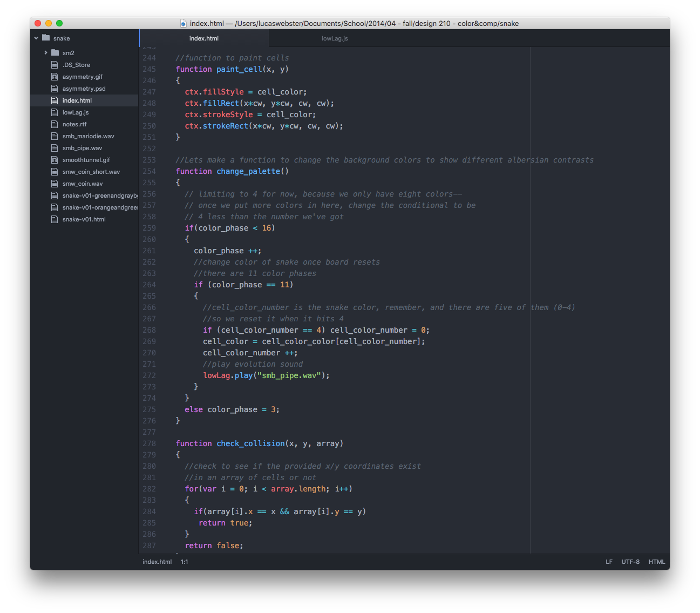Image resolution: width=700 pixels, height=613 pixels.
Task: Close the editor window
Action: point(38,23)
